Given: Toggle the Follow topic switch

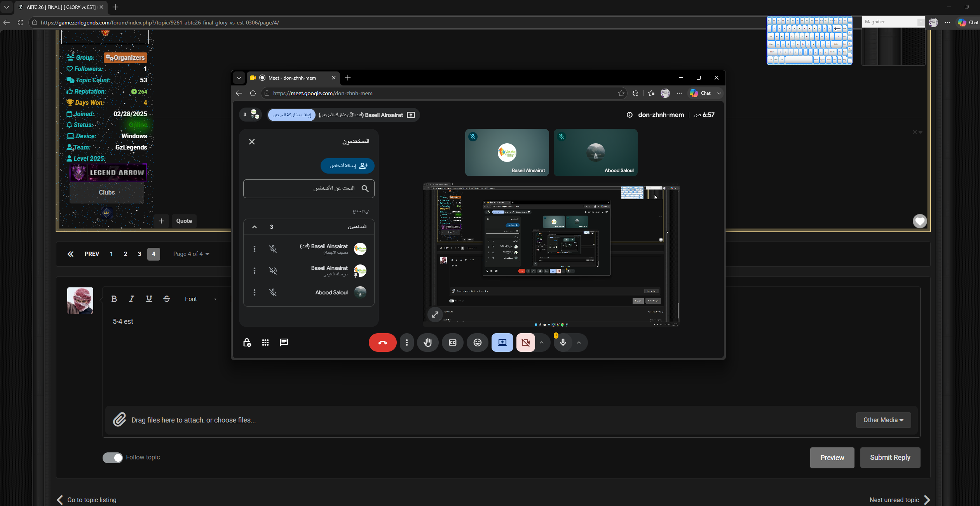Looking at the screenshot, I should tap(113, 458).
